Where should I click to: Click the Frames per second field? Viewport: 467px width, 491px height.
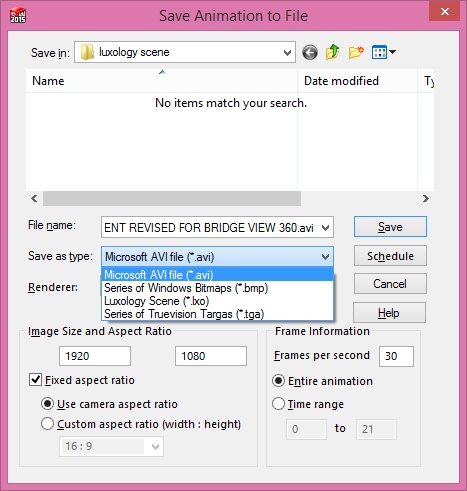pyautogui.click(x=396, y=356)
